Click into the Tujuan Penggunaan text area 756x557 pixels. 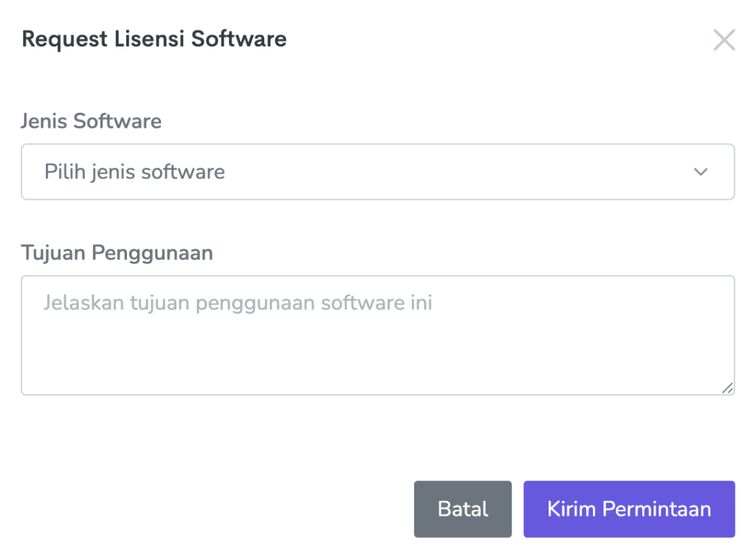coord(377,336)
